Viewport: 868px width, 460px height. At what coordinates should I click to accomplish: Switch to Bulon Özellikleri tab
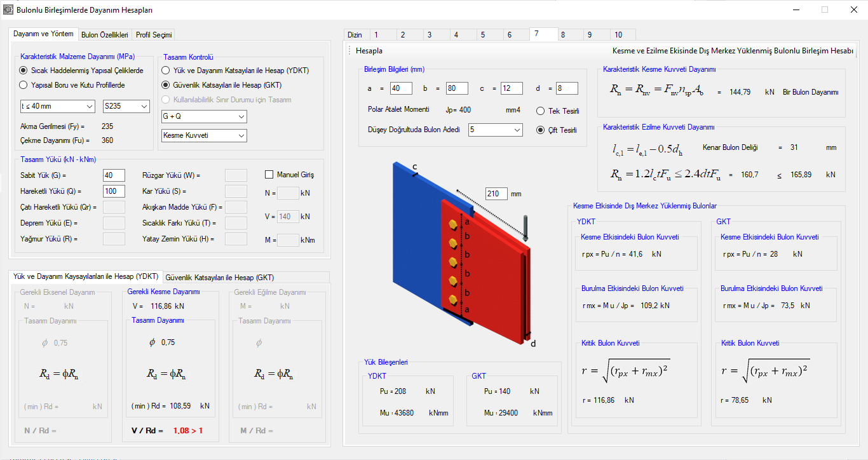pos(105,35)
